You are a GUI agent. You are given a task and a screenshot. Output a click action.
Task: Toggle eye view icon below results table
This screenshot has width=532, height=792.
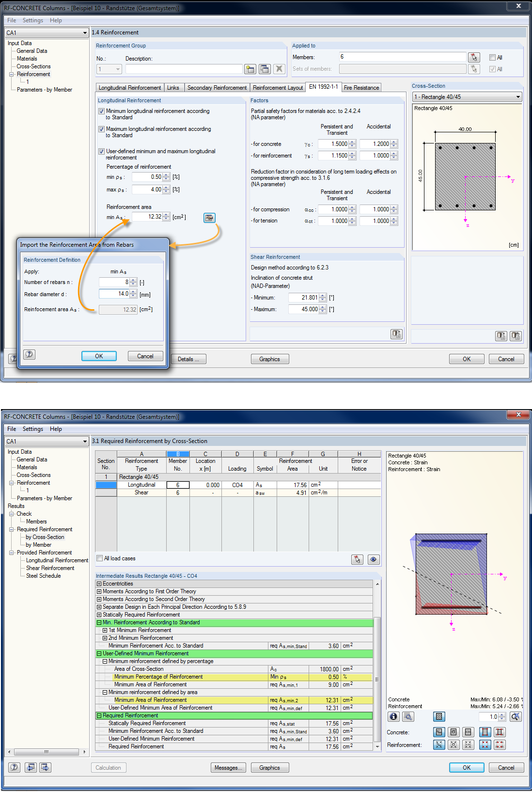[374, 559]
